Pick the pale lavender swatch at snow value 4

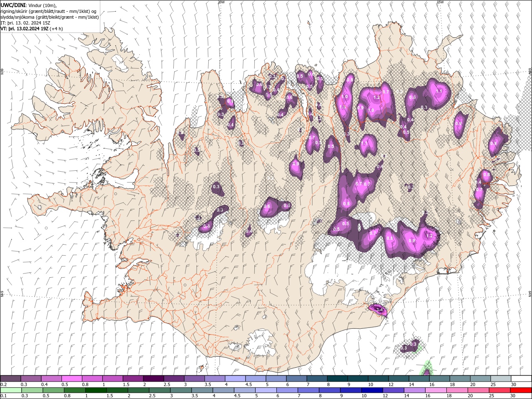pos(235,379)
